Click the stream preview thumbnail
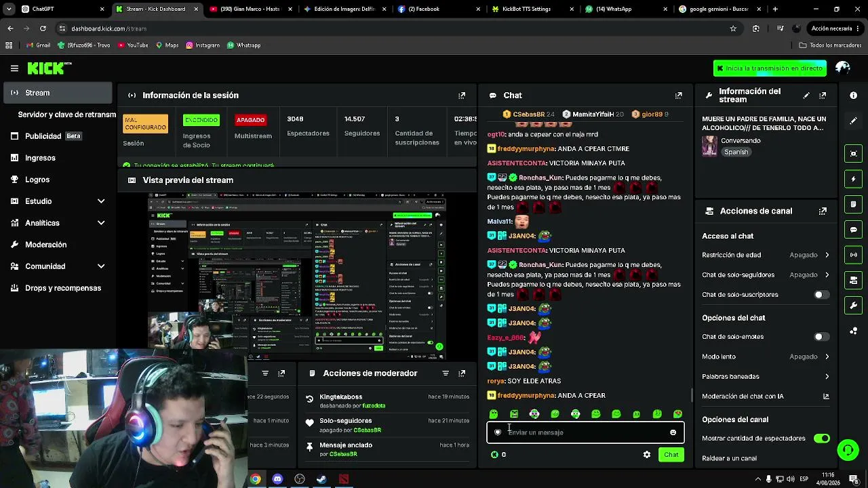Viewport: 868px width, 488px height. click(297, 274)
